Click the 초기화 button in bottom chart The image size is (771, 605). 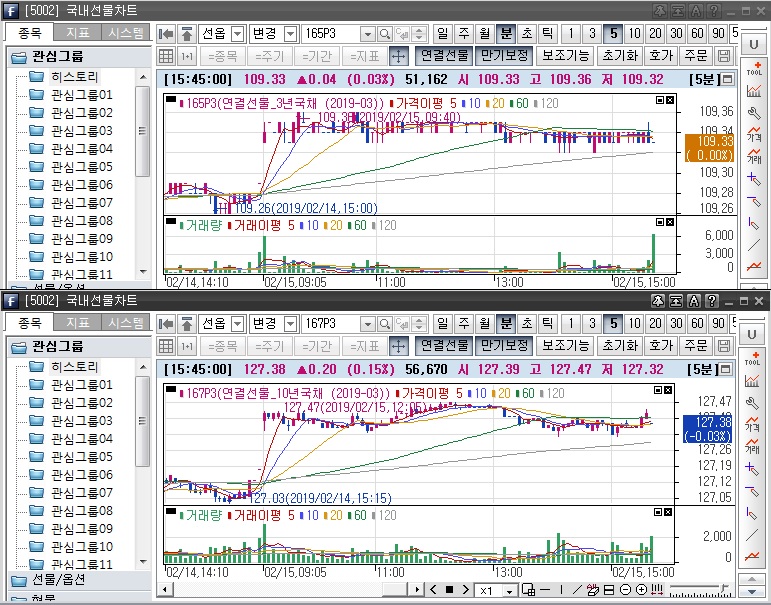619,345
